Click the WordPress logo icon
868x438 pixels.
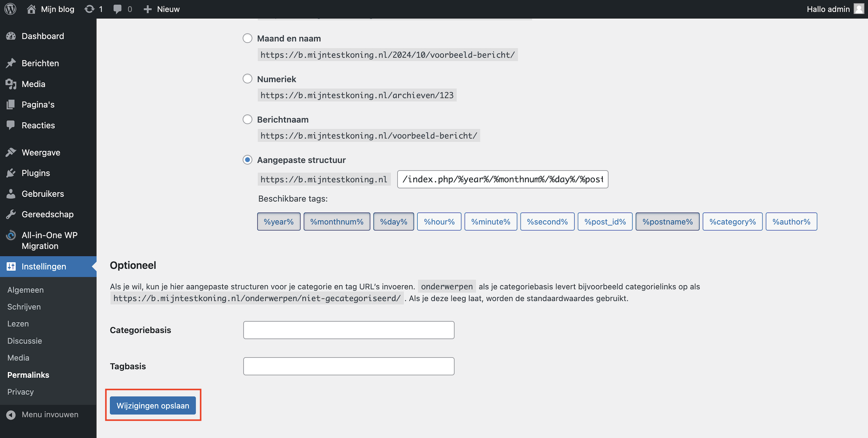tap(10, 9)
